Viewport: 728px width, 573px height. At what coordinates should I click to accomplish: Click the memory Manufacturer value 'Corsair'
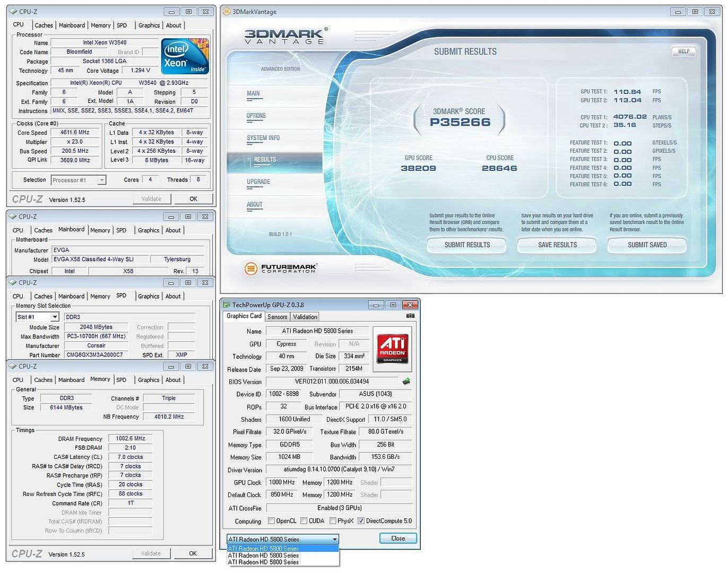click(x=96, y=346)
